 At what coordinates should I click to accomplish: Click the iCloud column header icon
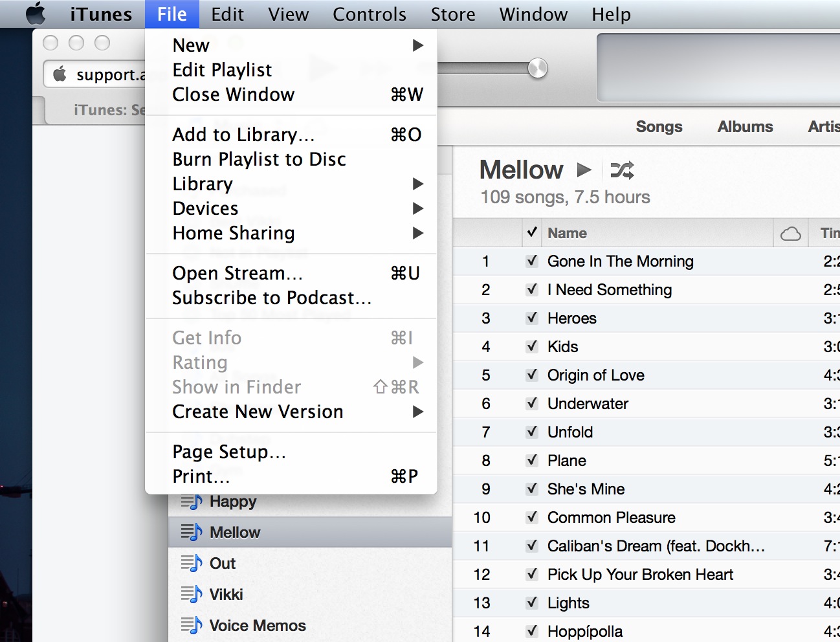pos(791,234)
